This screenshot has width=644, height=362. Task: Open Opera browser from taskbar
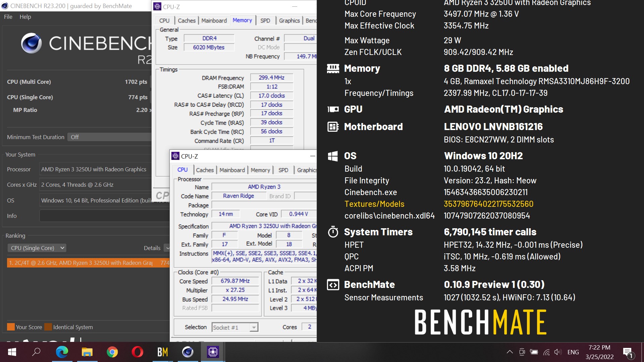tap(137, 352)
